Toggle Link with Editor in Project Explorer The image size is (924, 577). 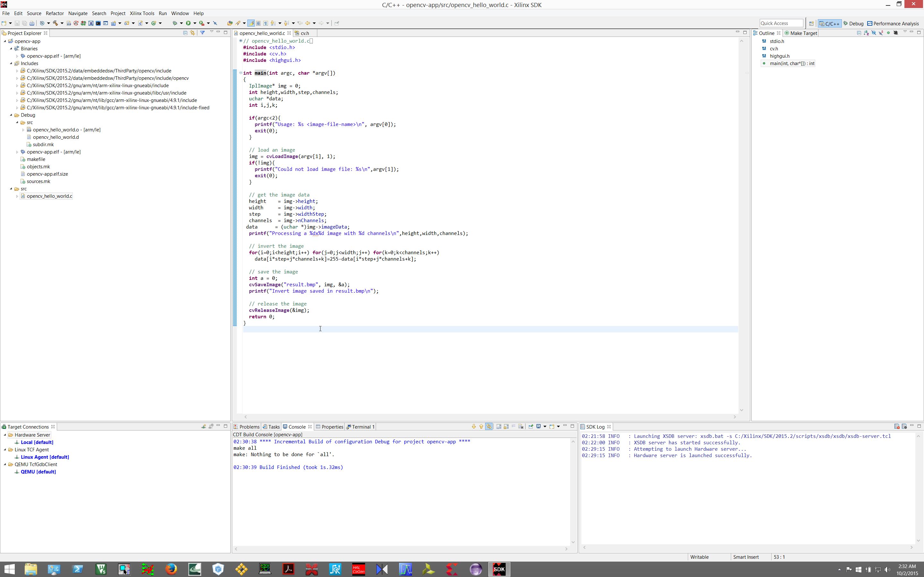[x=193, y=33]
